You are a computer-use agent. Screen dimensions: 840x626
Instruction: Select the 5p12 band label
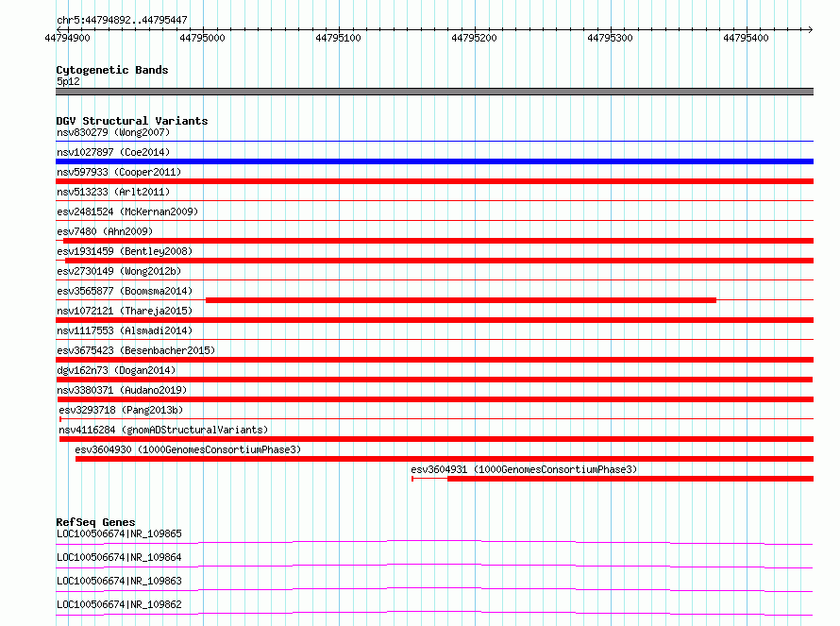click(68, 81)
